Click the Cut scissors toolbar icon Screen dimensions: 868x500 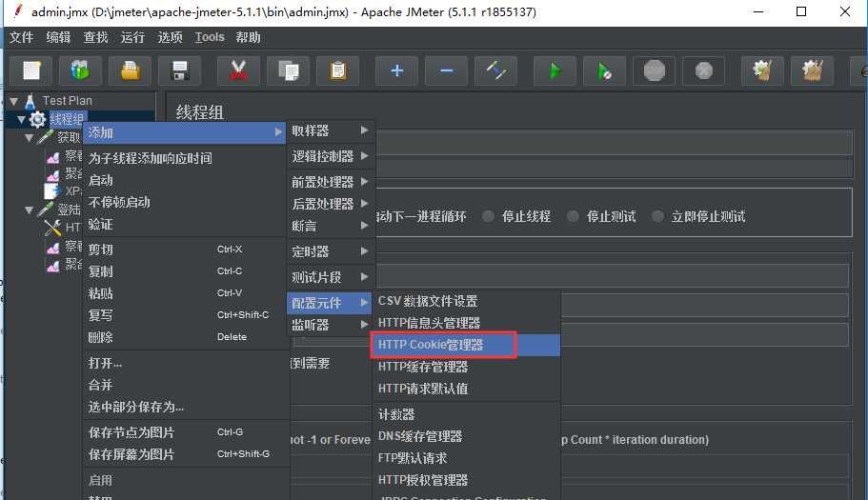tap(238, 70)
